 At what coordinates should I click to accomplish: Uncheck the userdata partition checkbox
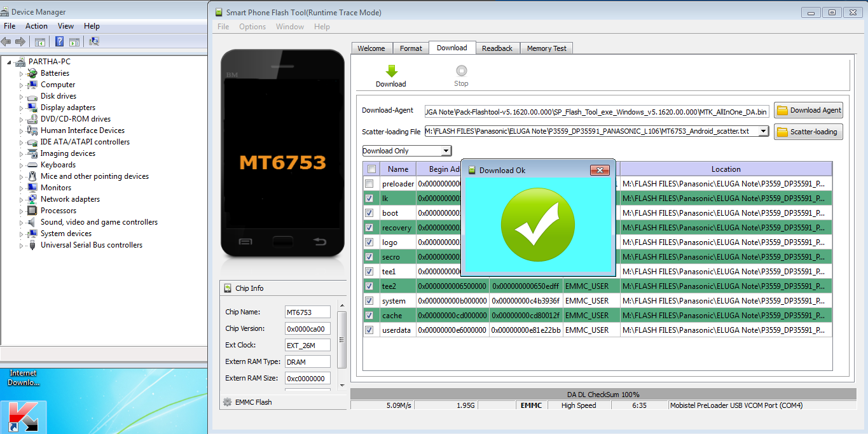pos(369,330)
